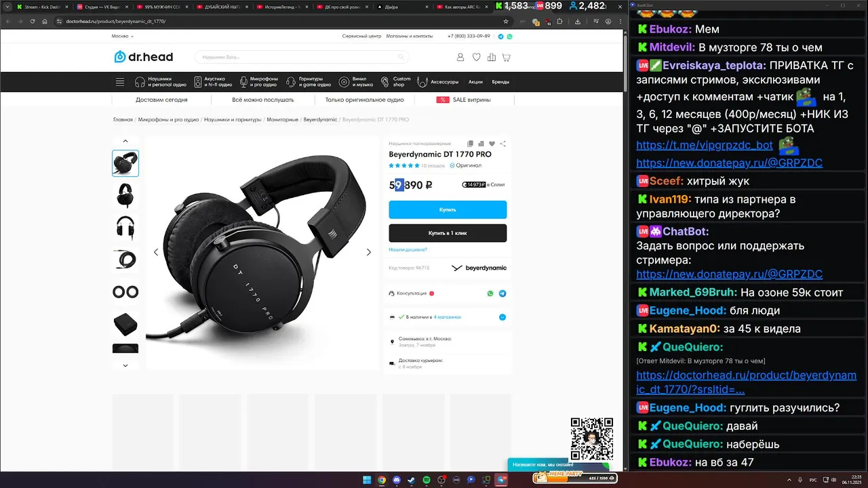
Task: Open the Акустика и hi-fi аудио menu
Action: point(213,82)
